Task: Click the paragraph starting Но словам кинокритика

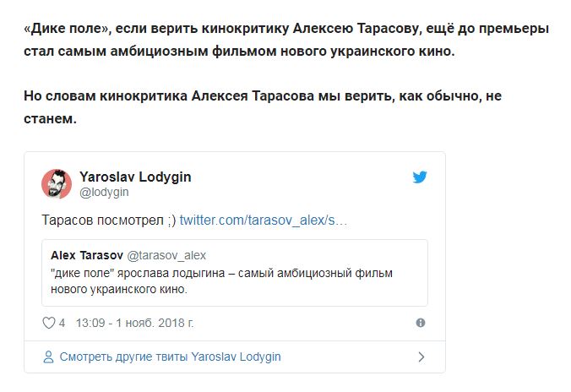Action: (263, 107)
